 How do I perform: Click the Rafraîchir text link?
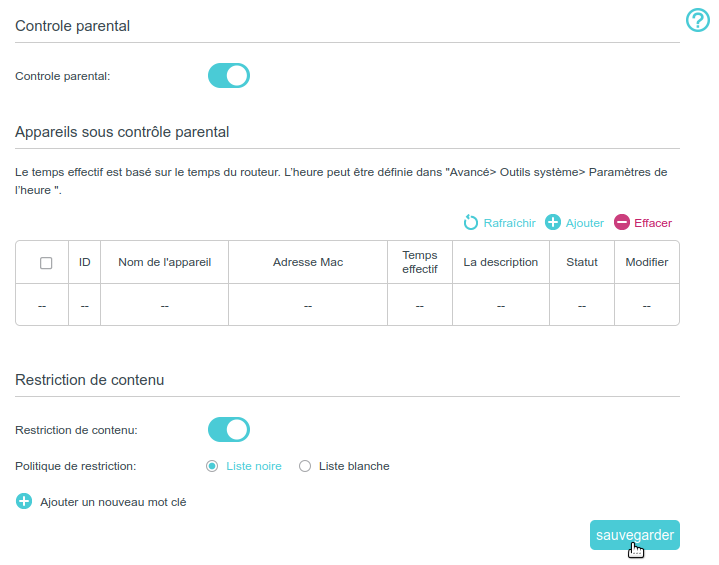point(509,223)
